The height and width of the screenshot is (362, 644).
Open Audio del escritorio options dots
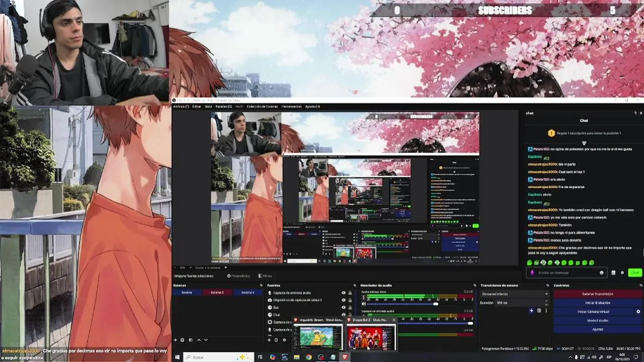pyautogui.click(x=364, y=298)
